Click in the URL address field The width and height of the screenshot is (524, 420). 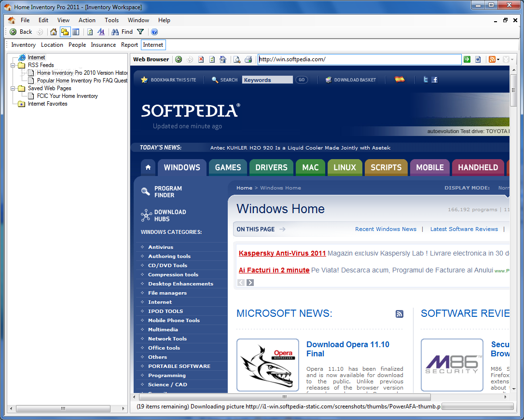pos(359,59)
